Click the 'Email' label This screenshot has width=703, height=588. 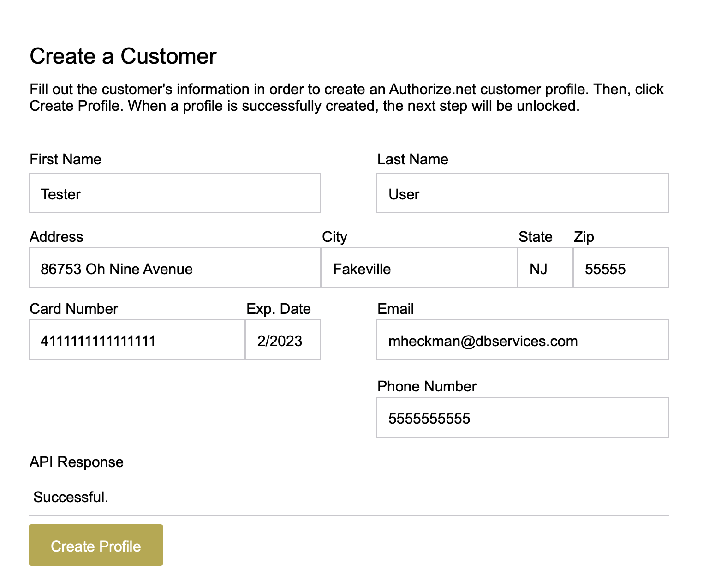tap(395, 309)
